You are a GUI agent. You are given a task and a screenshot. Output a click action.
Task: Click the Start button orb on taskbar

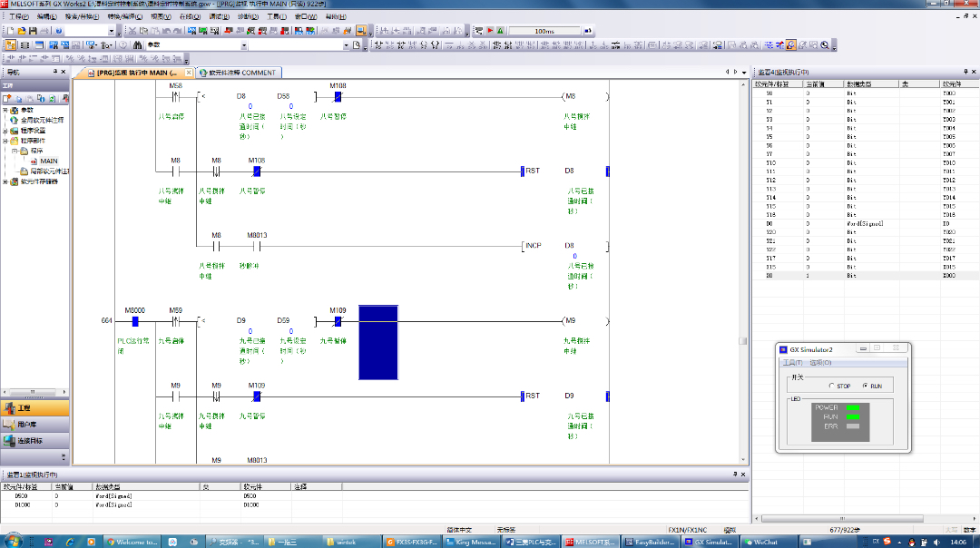pos(13,541)
